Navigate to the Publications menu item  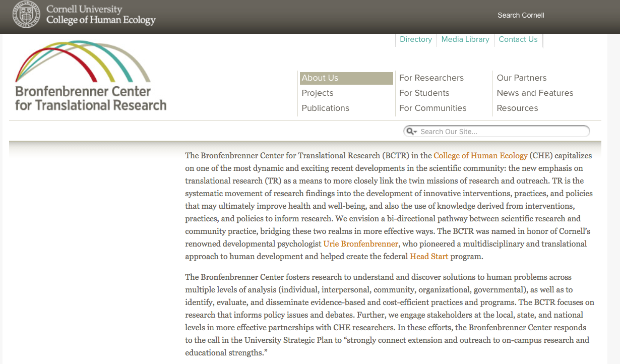click(325, 108)
